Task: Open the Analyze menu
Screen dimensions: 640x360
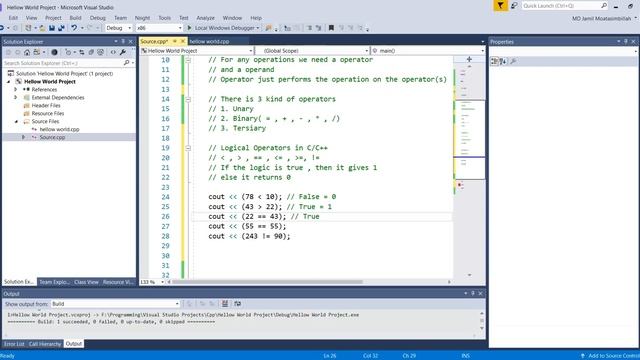Action: point(205,18)
